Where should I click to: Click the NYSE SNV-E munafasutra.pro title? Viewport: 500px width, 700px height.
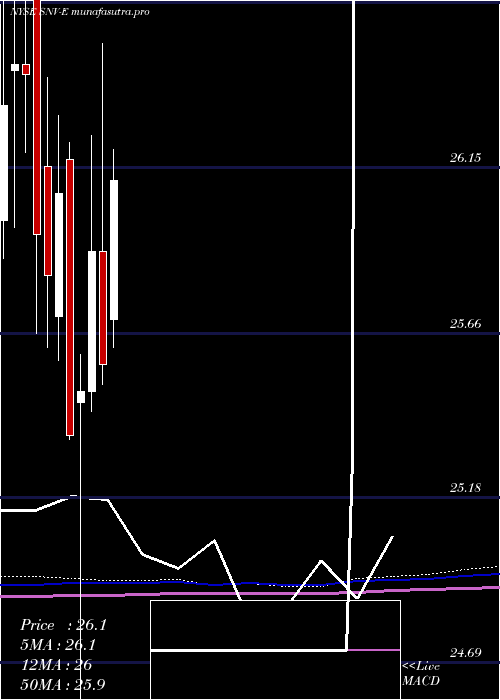(79, 12)
